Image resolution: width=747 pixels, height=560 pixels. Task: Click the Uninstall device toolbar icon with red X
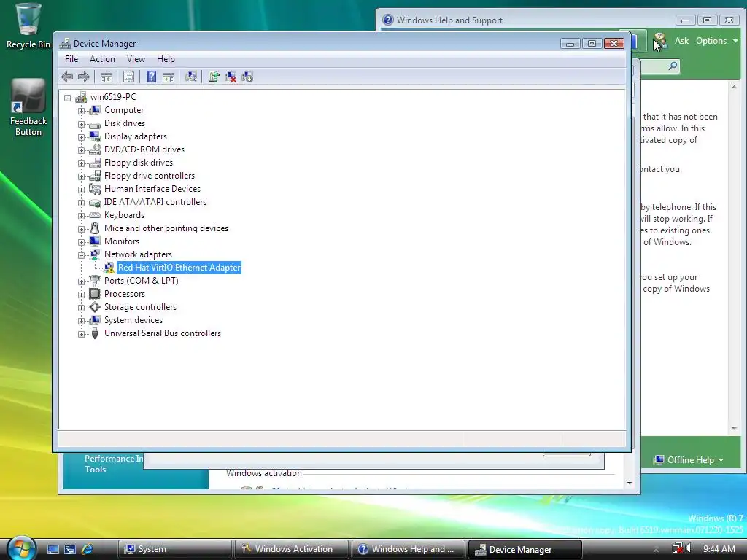(231, 77)
